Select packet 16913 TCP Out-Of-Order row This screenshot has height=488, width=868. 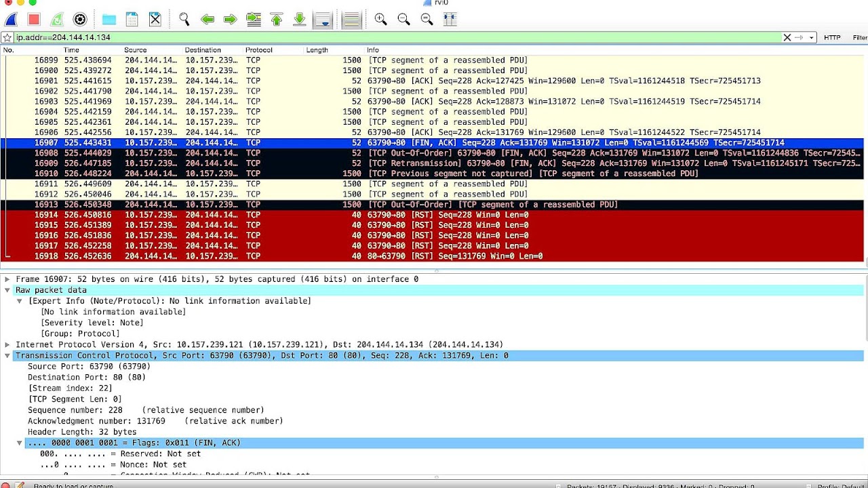[x=432, y=205]
